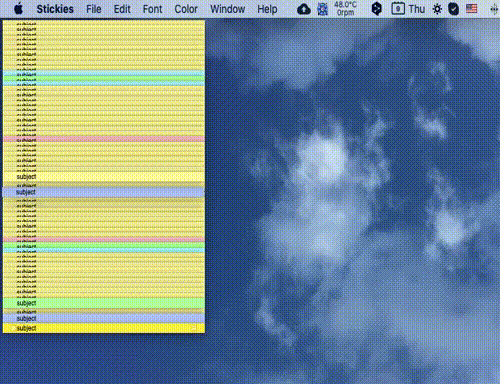Open the fan temperature monitor showing 48.0°C
This screenshot has width=500, height=384.
pos(345,9)
